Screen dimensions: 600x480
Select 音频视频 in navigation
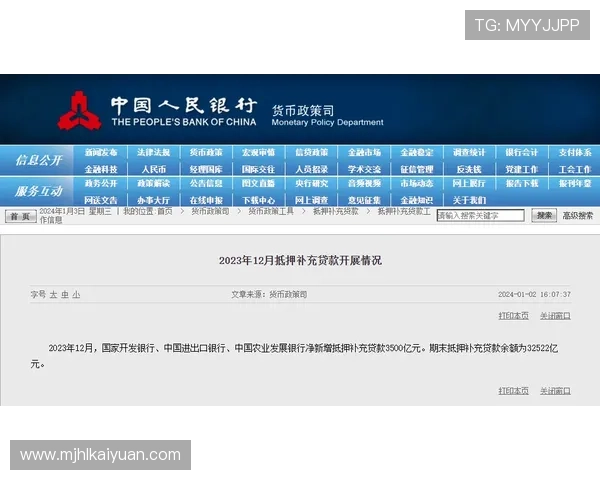coord(364,183)
